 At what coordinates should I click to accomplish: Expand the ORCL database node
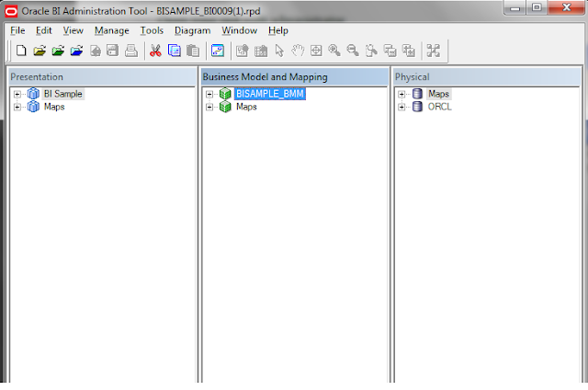click(401, 108)
